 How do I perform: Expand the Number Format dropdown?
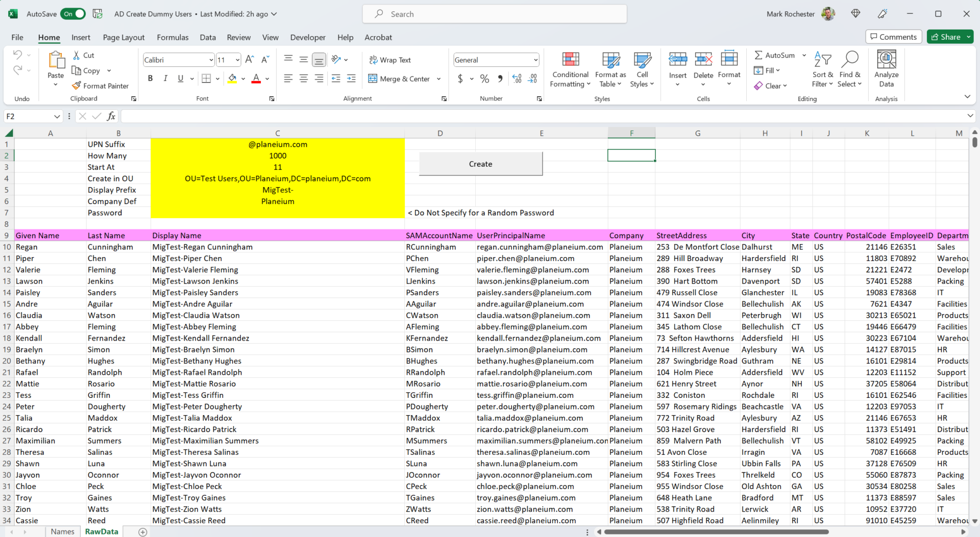click(534, 60)
